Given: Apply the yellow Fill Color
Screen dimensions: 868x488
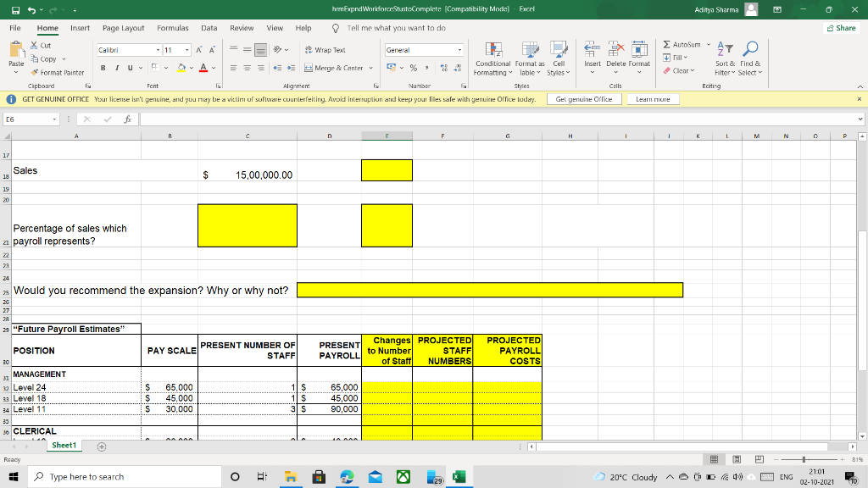Looking at the screenshot, I should click(181, 68).
